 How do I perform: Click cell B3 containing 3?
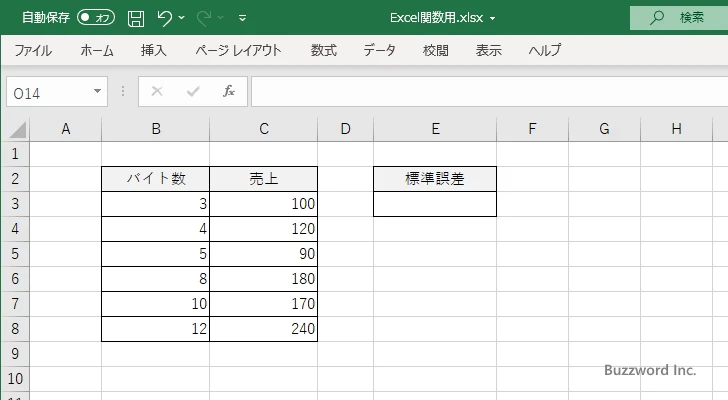[x=156, y=204]
